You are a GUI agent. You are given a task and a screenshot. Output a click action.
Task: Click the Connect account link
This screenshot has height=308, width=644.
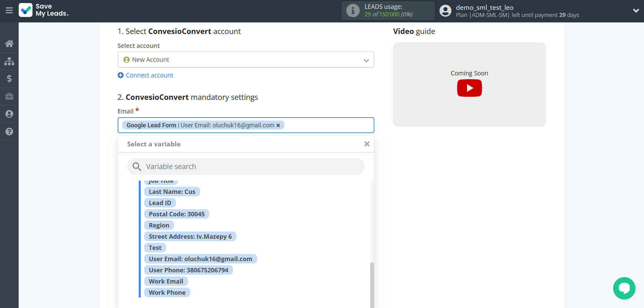click(x=150, y=75)
